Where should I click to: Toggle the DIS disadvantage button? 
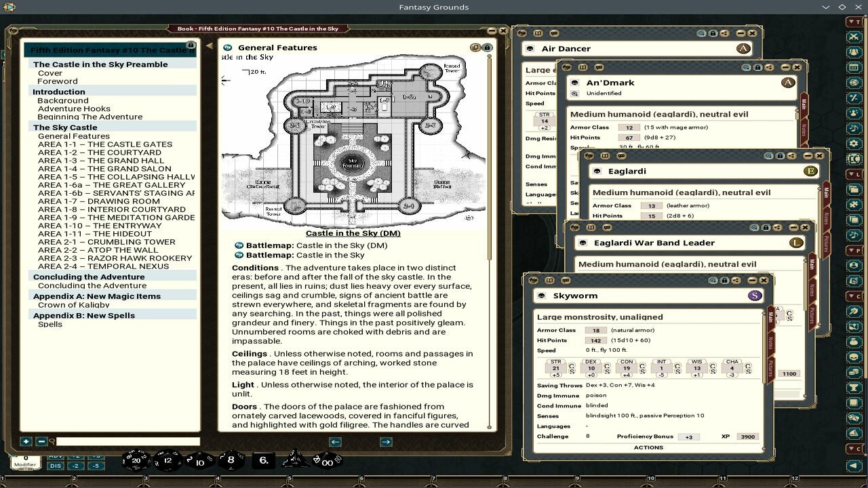55,466
